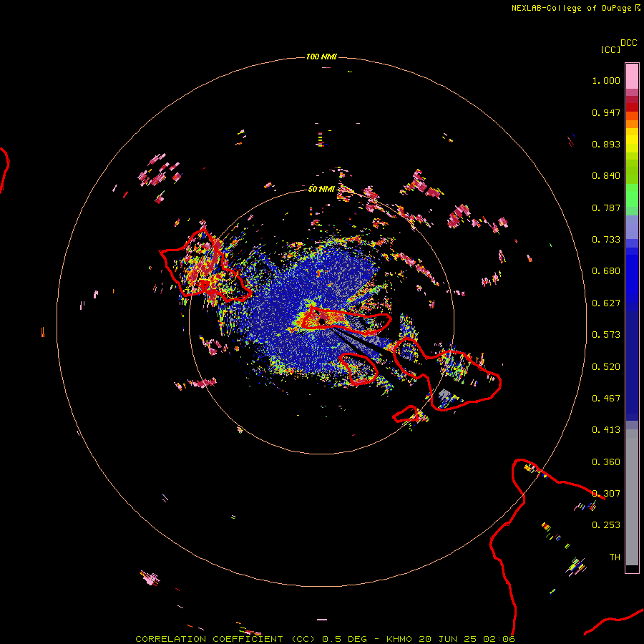Click the 50 NMI range ring label
This screenshot has width=644, height=644.
[x=321, y=189]
